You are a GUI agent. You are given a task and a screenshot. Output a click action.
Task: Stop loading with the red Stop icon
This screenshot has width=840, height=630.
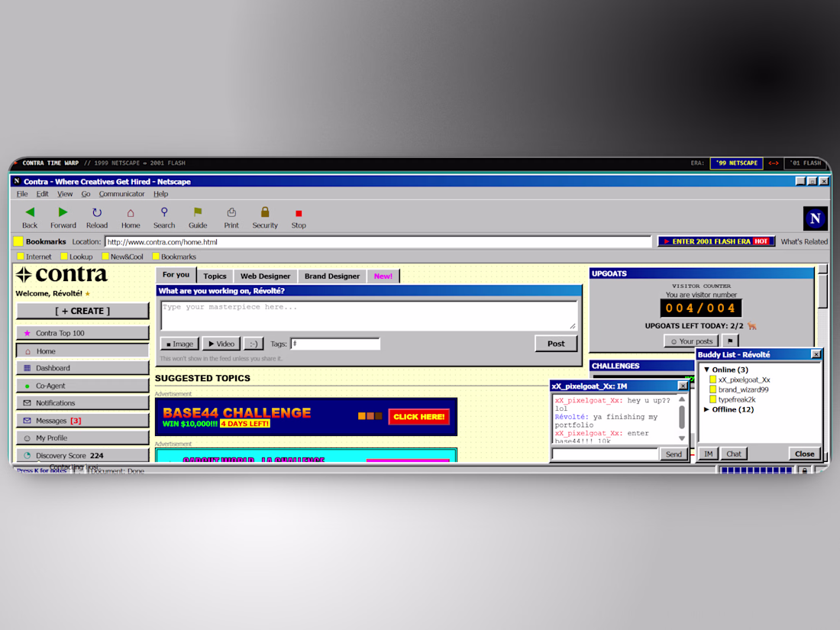pos(299,213)
